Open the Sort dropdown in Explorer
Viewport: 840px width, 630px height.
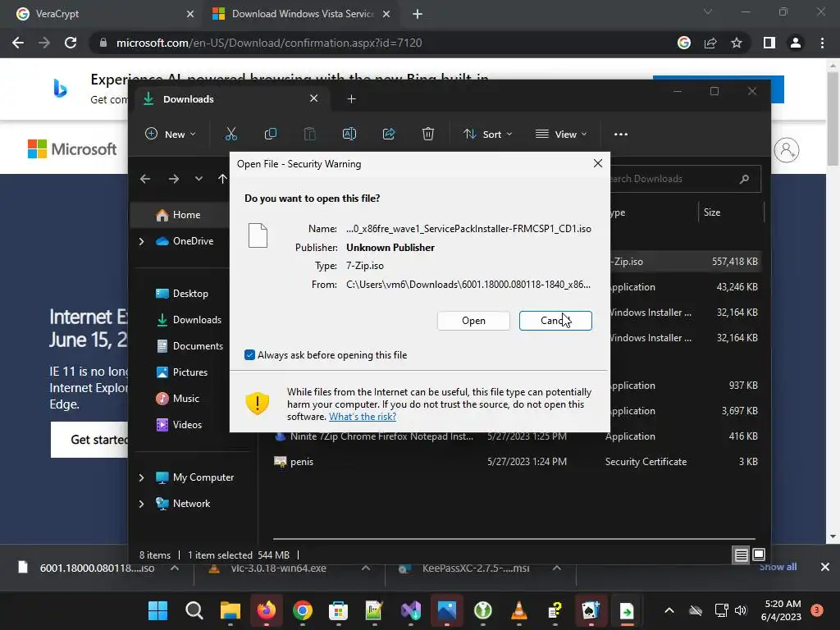[x=487, y=134]
